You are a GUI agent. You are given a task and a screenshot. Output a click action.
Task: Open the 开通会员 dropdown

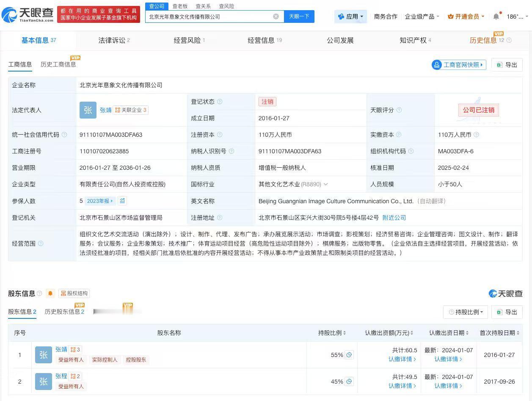coord(466,17)
